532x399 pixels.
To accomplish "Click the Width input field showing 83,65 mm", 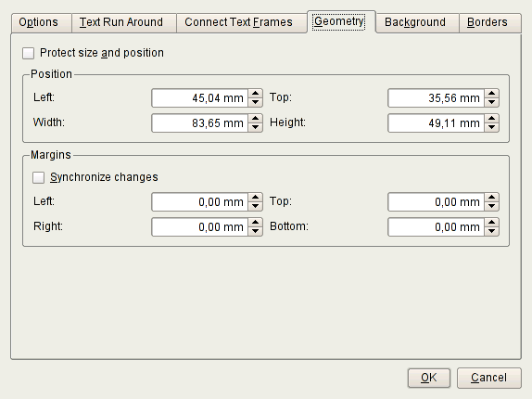I will click(x=200, y=122).
